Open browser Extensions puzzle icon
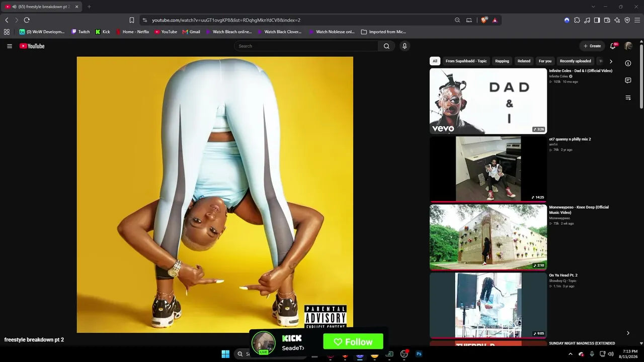The image size is (644, 362). click(x=577, y=20)
